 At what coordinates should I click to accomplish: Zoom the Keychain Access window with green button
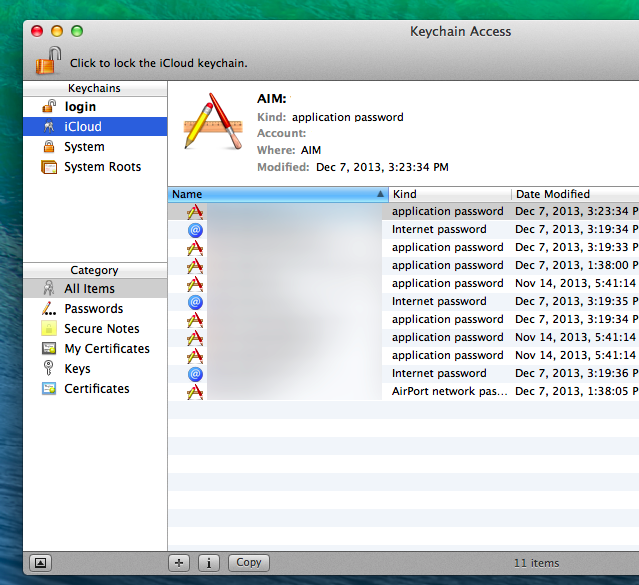77,31
